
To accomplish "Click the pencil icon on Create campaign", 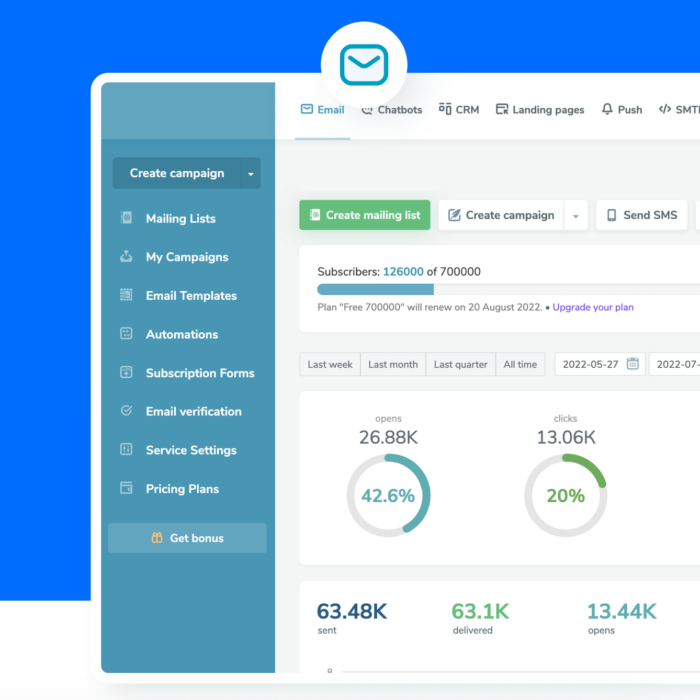I will pos(454,215).
